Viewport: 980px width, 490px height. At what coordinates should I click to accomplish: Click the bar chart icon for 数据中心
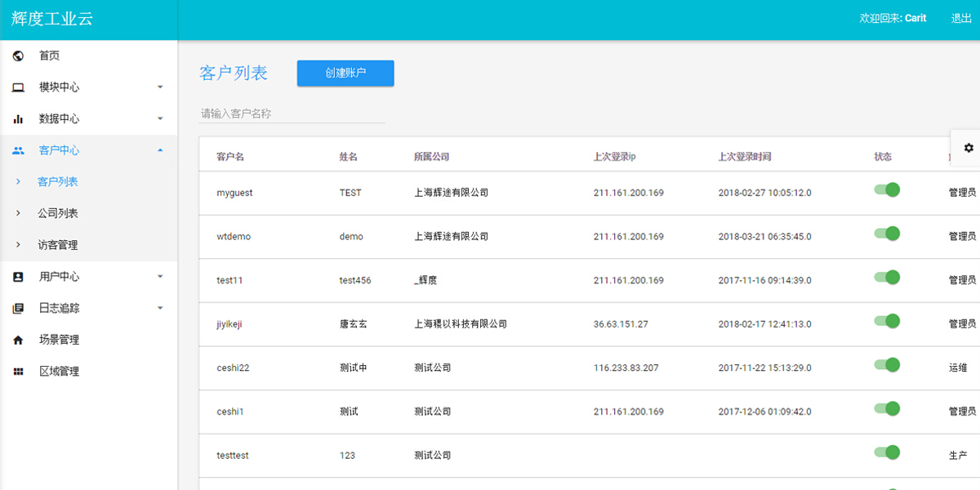[x=19, y=119]
